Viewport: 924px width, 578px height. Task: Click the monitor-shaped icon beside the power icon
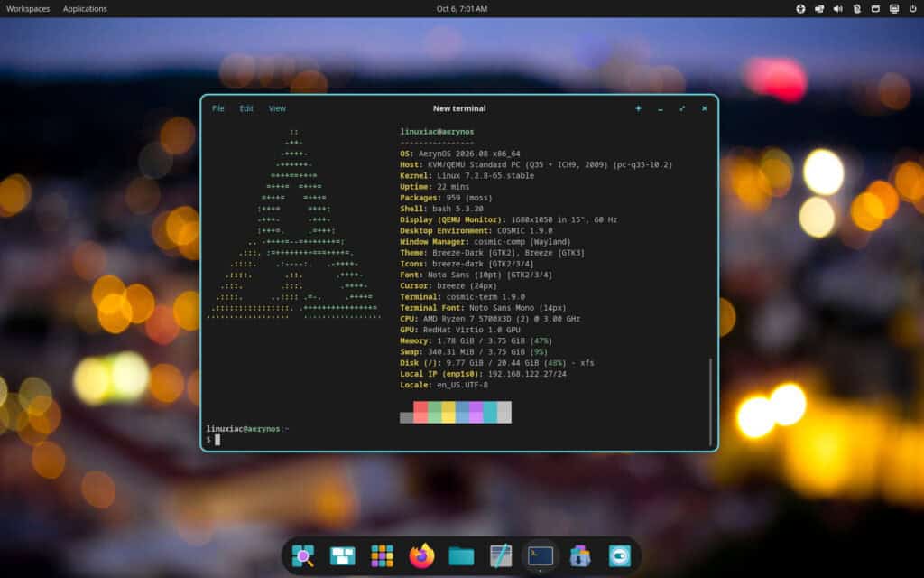(x=894, y=9)
